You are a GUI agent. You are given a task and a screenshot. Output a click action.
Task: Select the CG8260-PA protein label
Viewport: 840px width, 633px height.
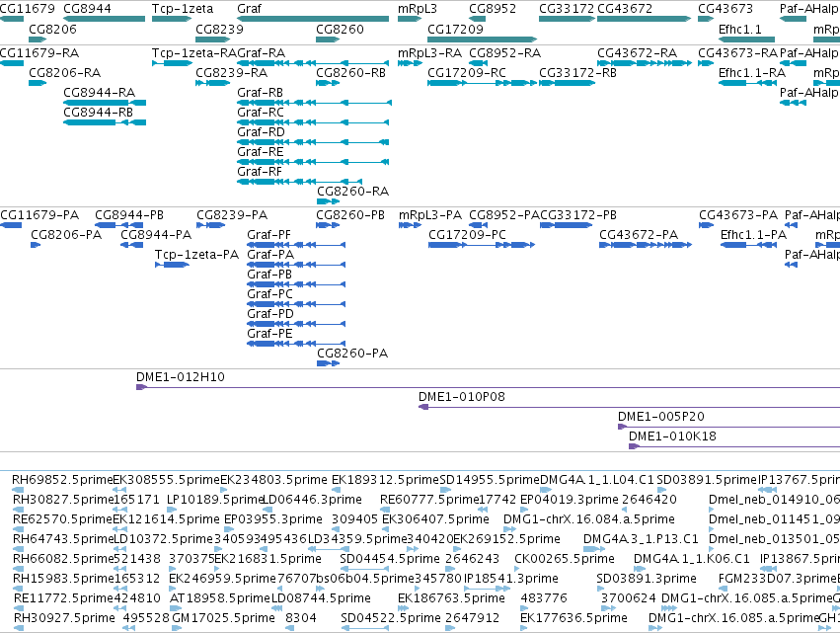click(352, 354)
